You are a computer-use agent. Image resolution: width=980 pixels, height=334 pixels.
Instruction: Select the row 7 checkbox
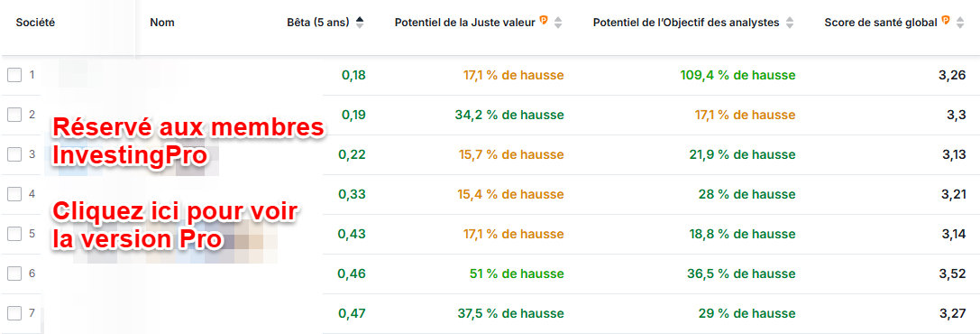[14, 313]
